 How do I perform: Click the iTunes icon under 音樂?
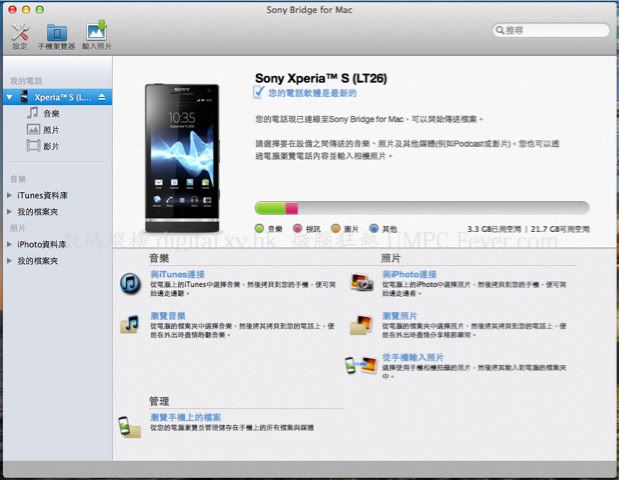click(x=130, y=283)
